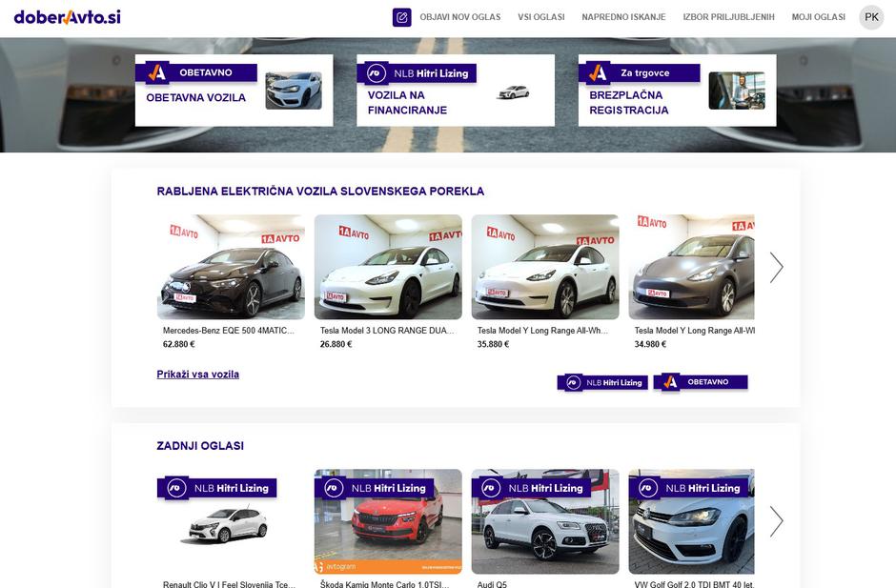Advance the Zadnji oglasi carousel right
Screen dimensions: 896x588
click(776, 521)
